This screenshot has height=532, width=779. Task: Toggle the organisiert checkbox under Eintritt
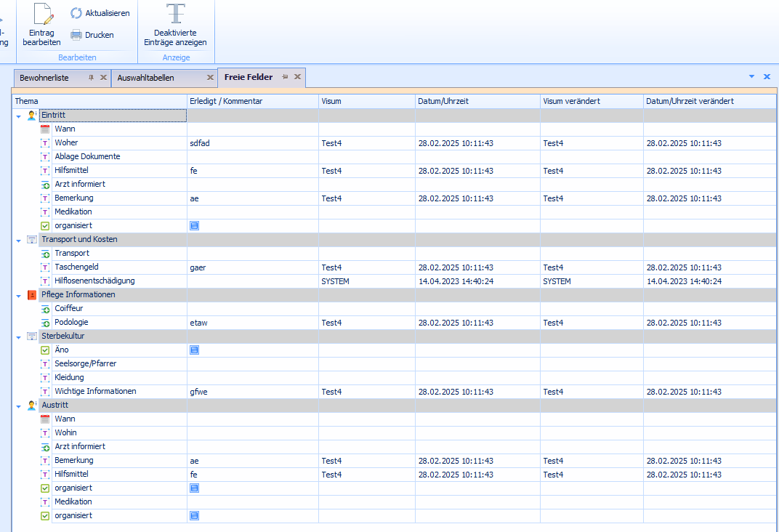(x=194, y=226)
